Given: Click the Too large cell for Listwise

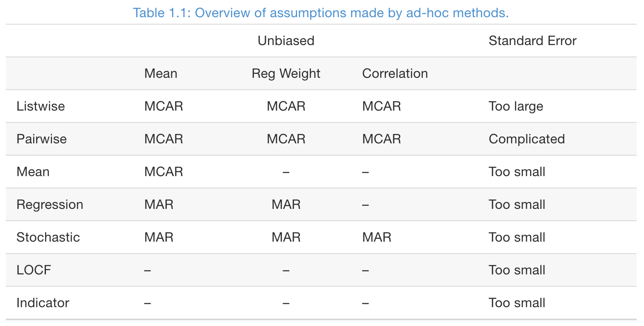Looking at the screenshot, I should pyautogui.click(x=516, y=106).
